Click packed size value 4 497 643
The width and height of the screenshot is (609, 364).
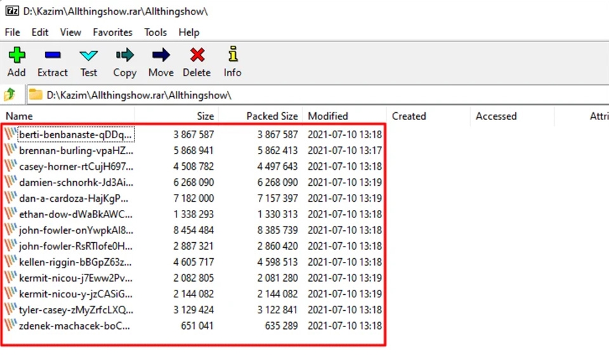tap(277, 167)
